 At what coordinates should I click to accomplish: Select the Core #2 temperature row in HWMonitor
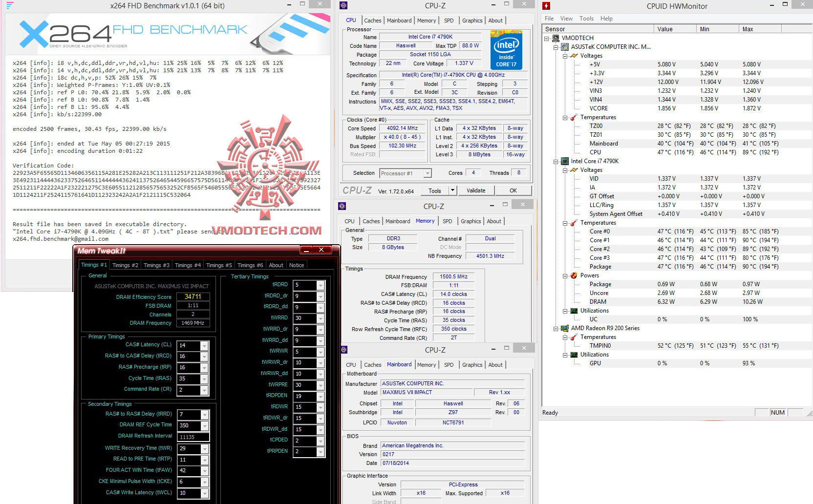point(677,249)
